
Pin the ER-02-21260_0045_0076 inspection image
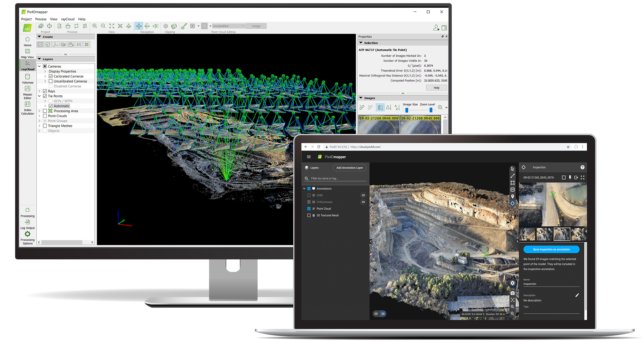(570, 177)
